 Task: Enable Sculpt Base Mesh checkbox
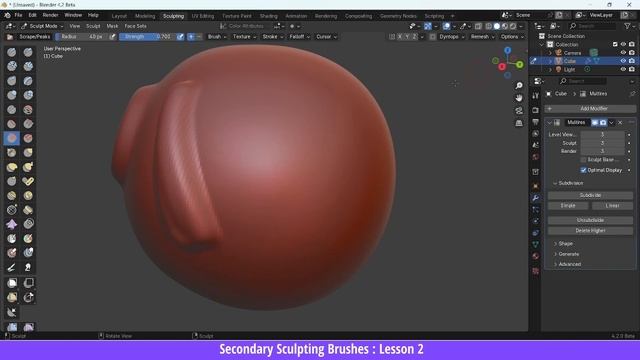click(x=583, y=160)
